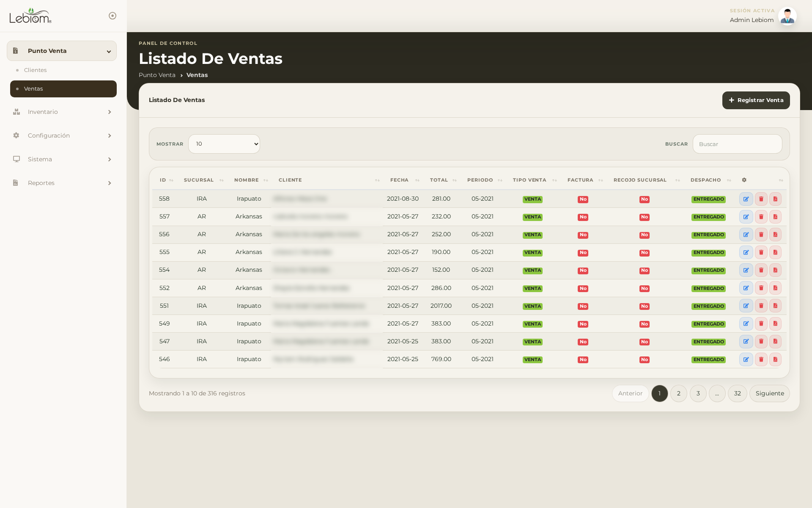Edit sale 546 with the pencil icon
This screenshot has height=508, width=812.
pyautogui.click(x=746, y=359)
